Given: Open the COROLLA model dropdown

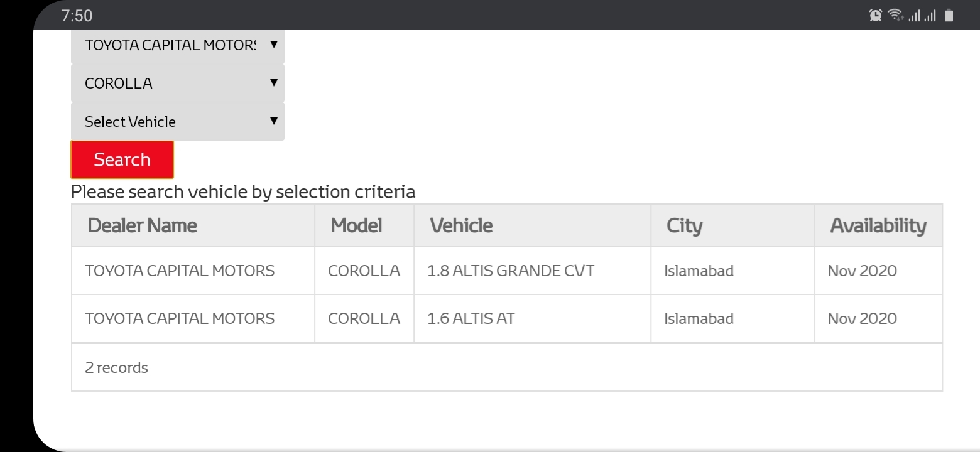Looking at the screenshot, I should tap(178, 83).
